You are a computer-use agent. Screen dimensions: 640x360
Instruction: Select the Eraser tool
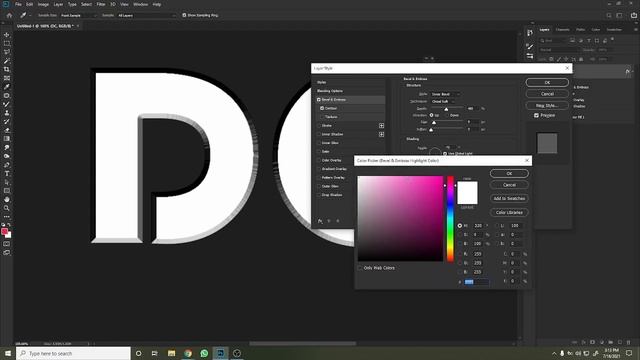[x=7, y=130]
